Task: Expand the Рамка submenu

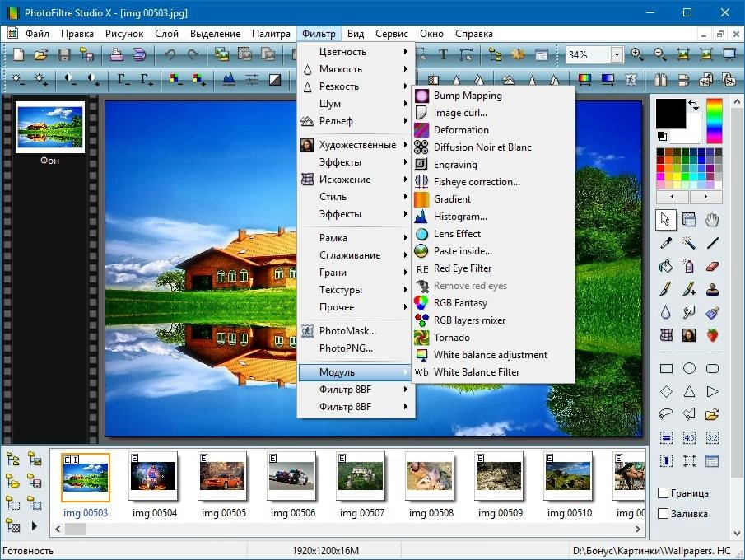Action: 356,238
